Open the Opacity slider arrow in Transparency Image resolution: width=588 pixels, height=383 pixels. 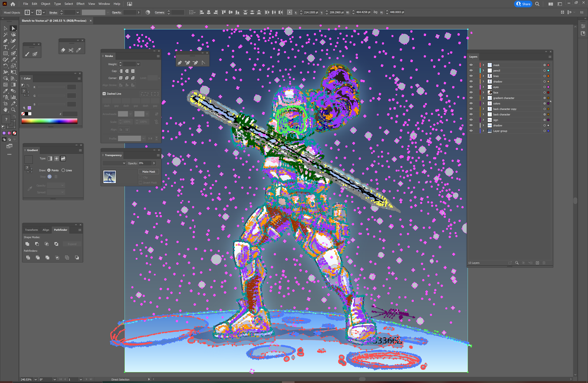(x=154, y=163)
